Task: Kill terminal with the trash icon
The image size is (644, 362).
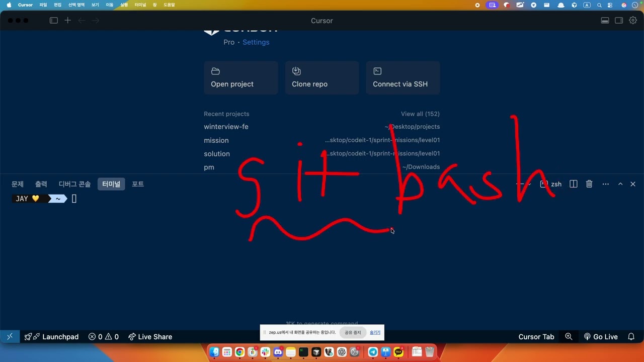Action: coord(589,184)
